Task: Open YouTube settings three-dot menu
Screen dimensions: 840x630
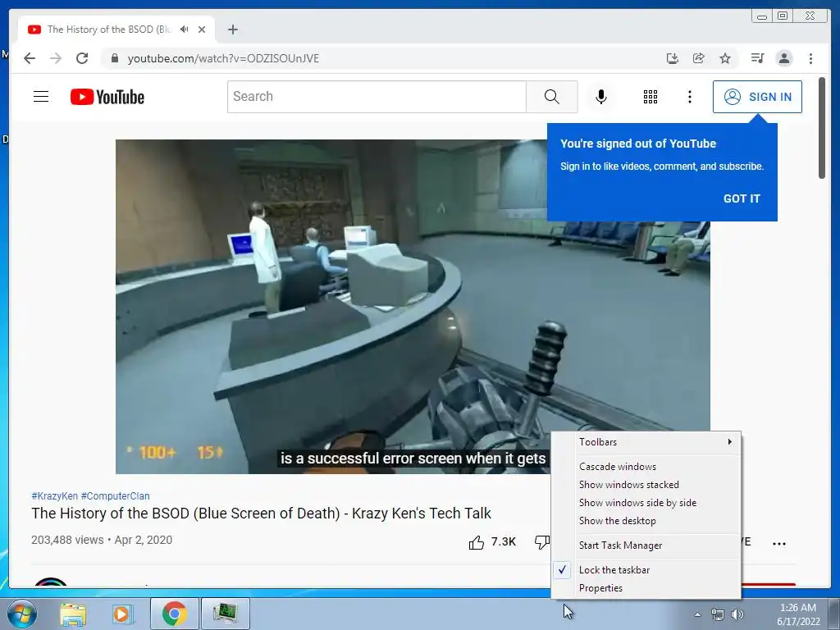Action: [x=689, y=97]
